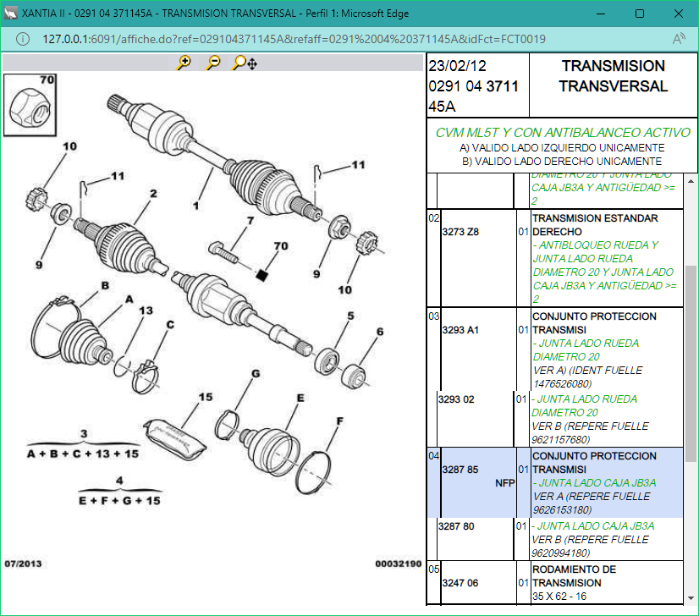The width and height of the screenshot is (699, 616).
Task: Click CVM ML5T Y CON ANTIBALANCEO ACTIVO
Action: [563, 132]
